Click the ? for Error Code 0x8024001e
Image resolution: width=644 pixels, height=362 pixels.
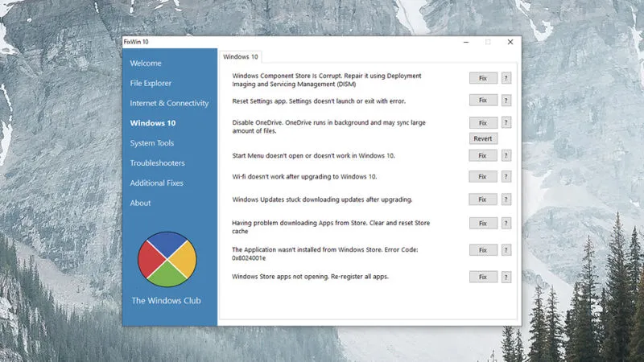506,250
